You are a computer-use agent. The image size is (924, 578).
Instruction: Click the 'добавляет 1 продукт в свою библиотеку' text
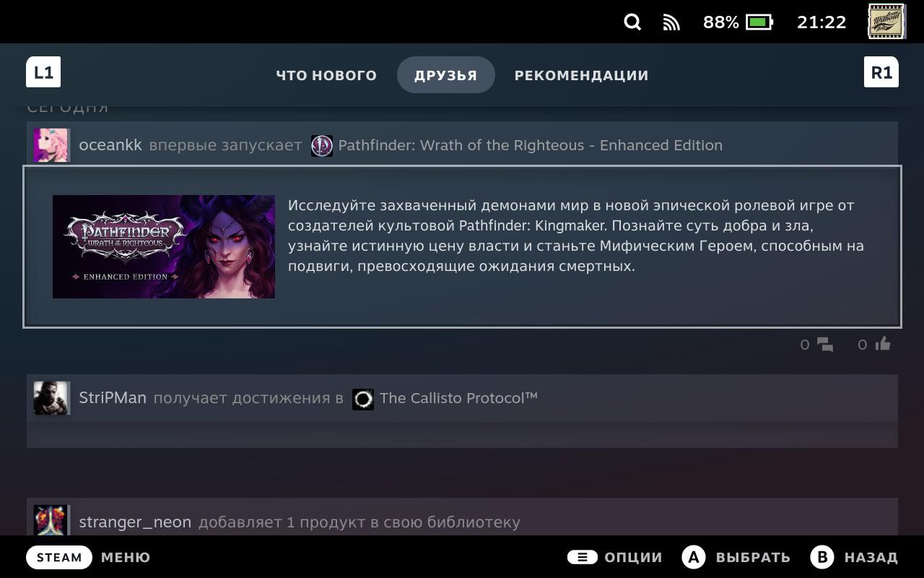coord(359,522)
